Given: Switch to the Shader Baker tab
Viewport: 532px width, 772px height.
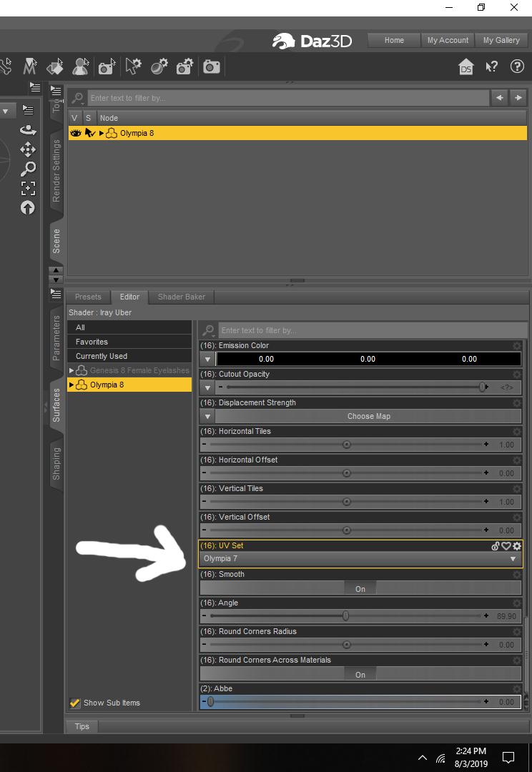Looking at the screenshot, I should (x=182, y=297).
